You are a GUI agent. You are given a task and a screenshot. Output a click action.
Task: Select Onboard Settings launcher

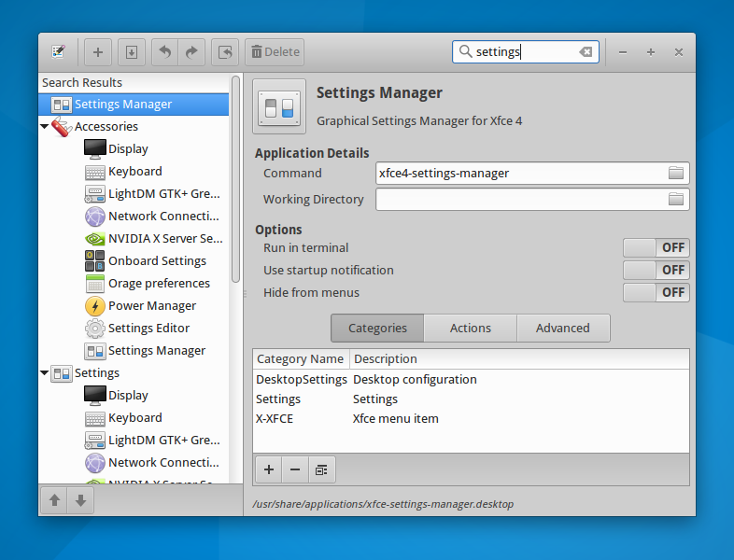tap(134, 261)
